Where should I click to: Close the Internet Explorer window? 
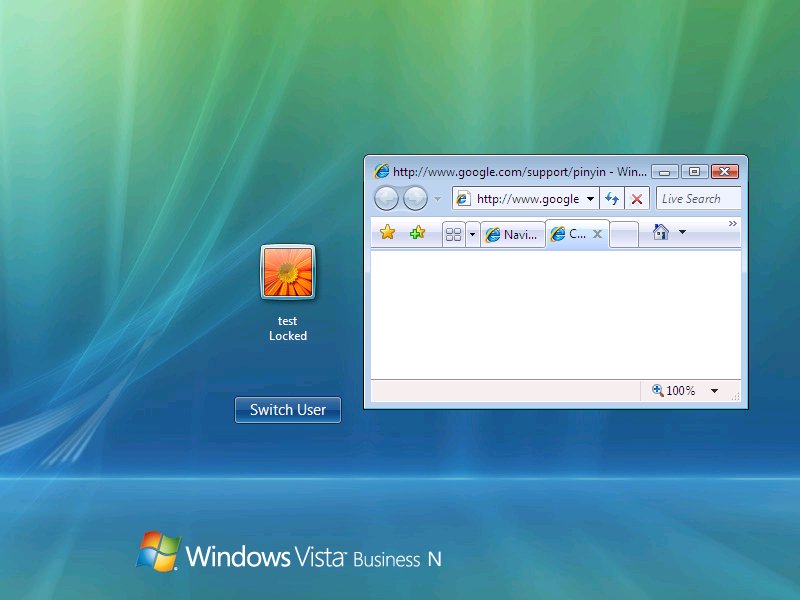[x=724, y=172]
